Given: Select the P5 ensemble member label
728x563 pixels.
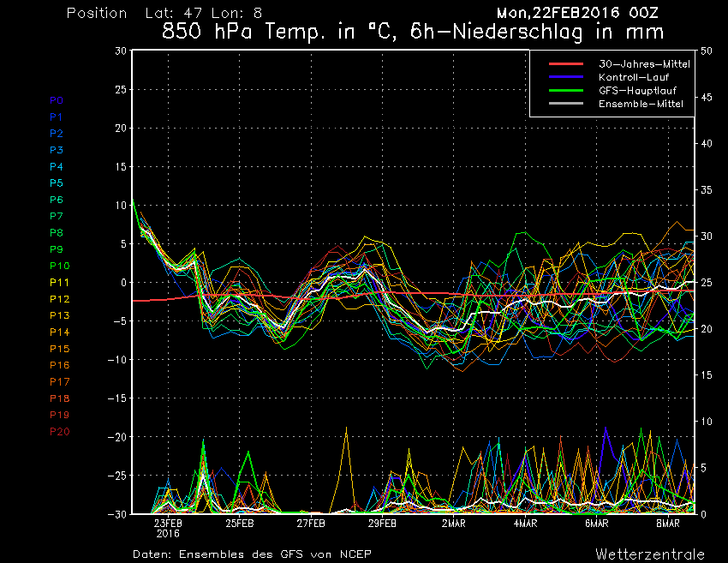Looking at the screenshot, I should click(x=57, y=183).
